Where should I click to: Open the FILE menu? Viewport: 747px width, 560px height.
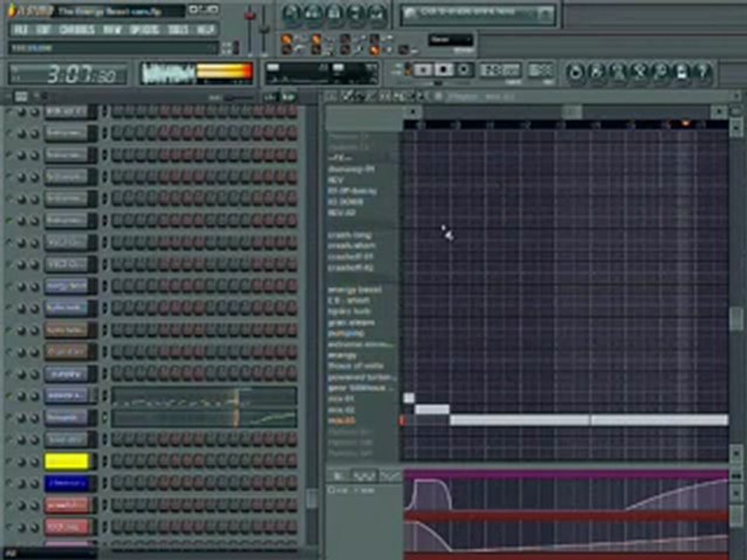pyautogui.click(x=20, y=30)
